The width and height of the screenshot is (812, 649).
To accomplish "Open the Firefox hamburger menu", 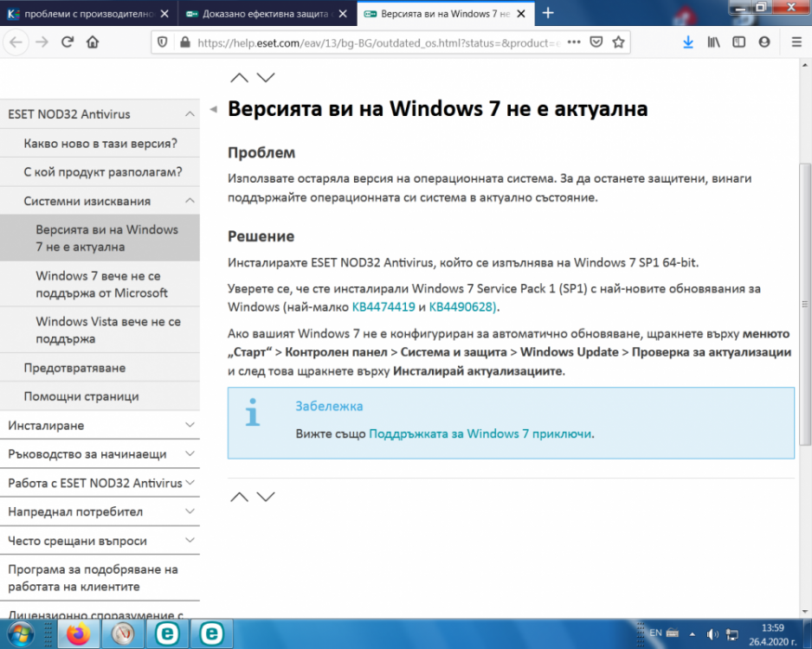I will (x=796, y=42).
